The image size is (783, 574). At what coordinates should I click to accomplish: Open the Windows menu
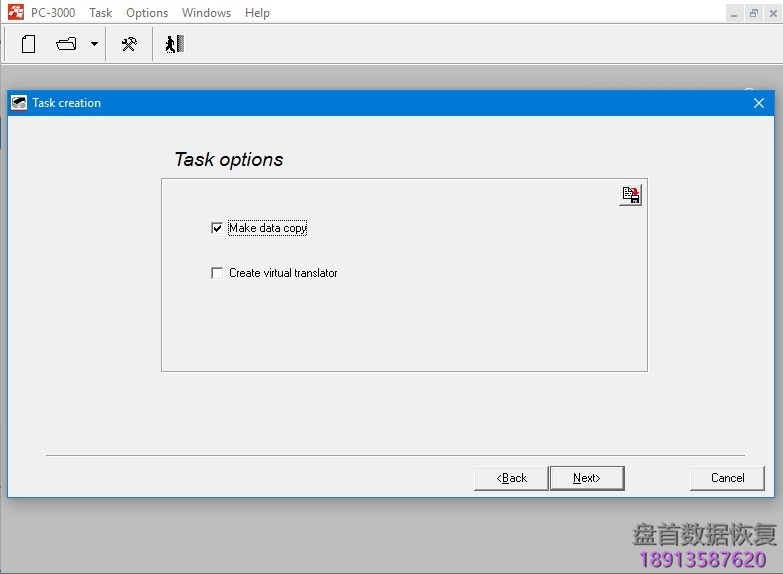206,13
